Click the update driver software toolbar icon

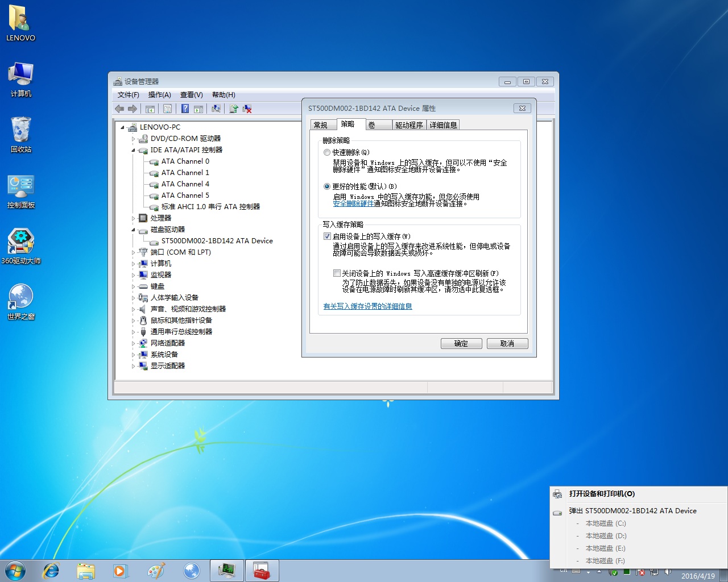pos(233,109)
